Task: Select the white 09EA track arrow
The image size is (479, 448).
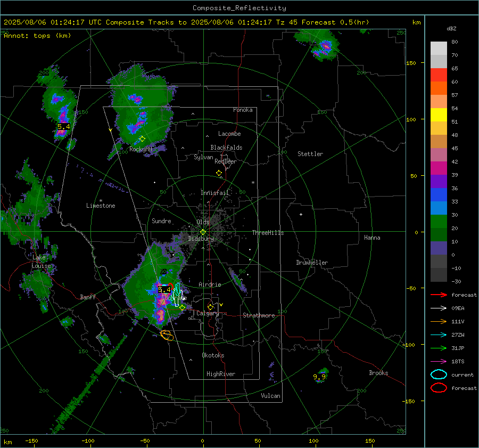Action: pos(439,308)
